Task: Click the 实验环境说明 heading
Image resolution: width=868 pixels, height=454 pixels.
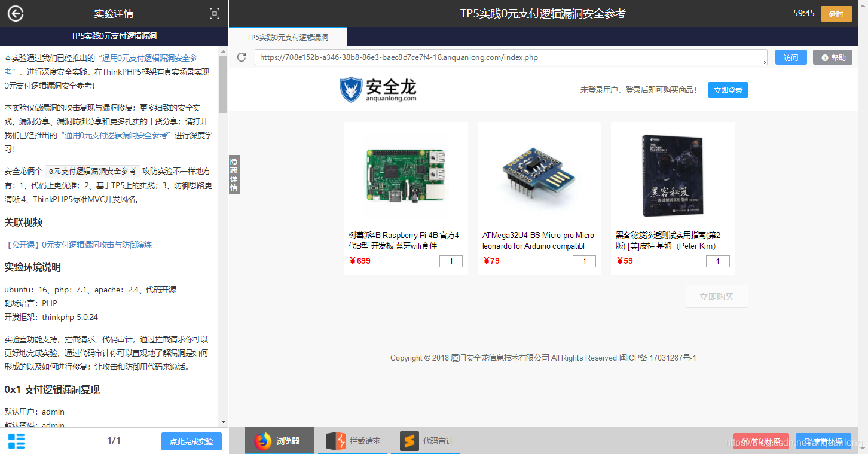Action: click(33, 267)
